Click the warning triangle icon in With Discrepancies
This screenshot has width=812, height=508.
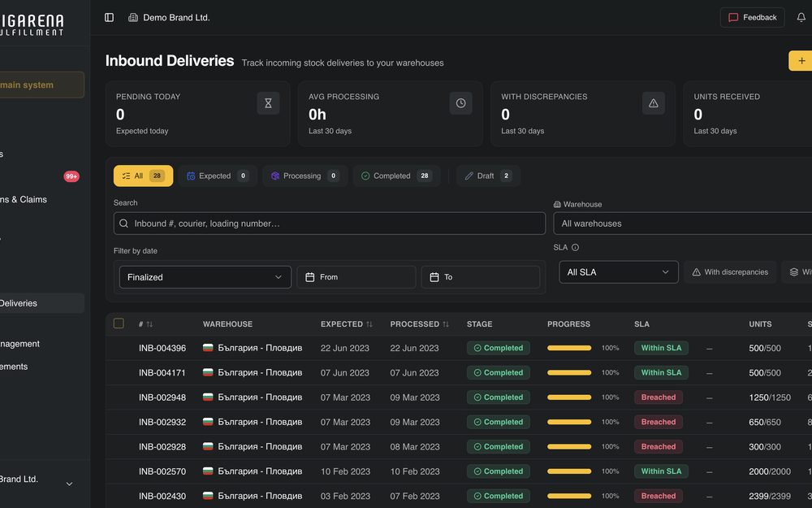point(654,103)
